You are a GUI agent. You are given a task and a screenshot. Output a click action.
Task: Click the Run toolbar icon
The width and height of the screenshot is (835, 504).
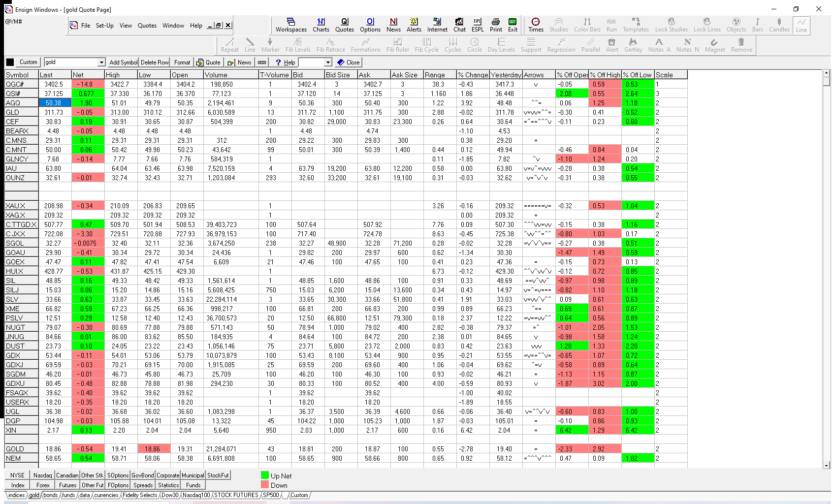click(x=611, y=25)
